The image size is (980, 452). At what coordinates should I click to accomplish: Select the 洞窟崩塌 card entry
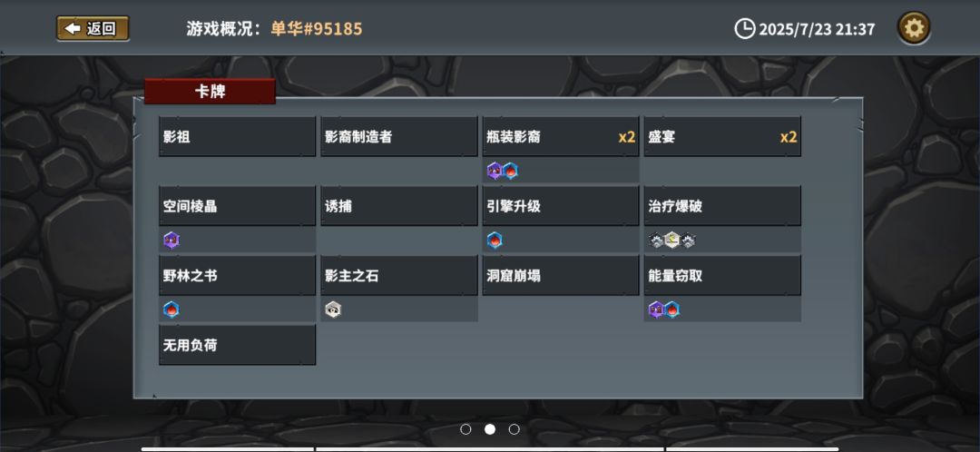561,276
